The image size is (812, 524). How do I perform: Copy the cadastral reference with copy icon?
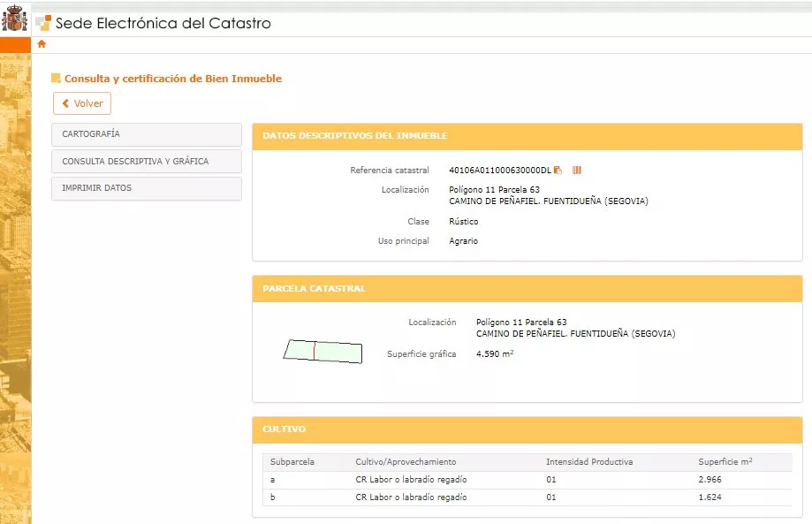click(558, 170)
